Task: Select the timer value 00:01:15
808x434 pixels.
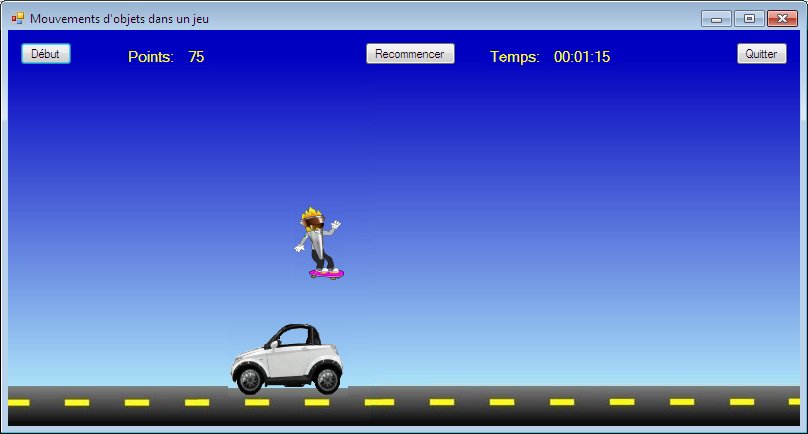Action: coord(582,57)
